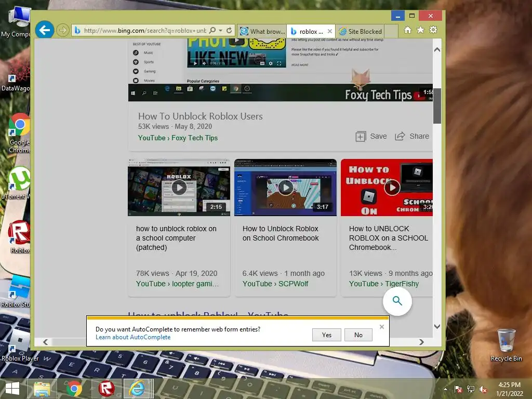Close the roblox tab
The width and height of the screenshot is (532, 399).
(329, 31)
